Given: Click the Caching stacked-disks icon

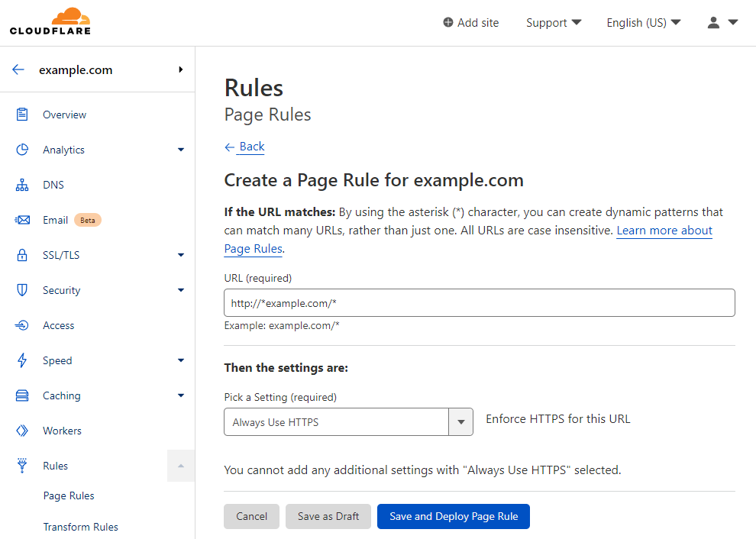Looking at the screenshot, I should (x=21, y=395).
